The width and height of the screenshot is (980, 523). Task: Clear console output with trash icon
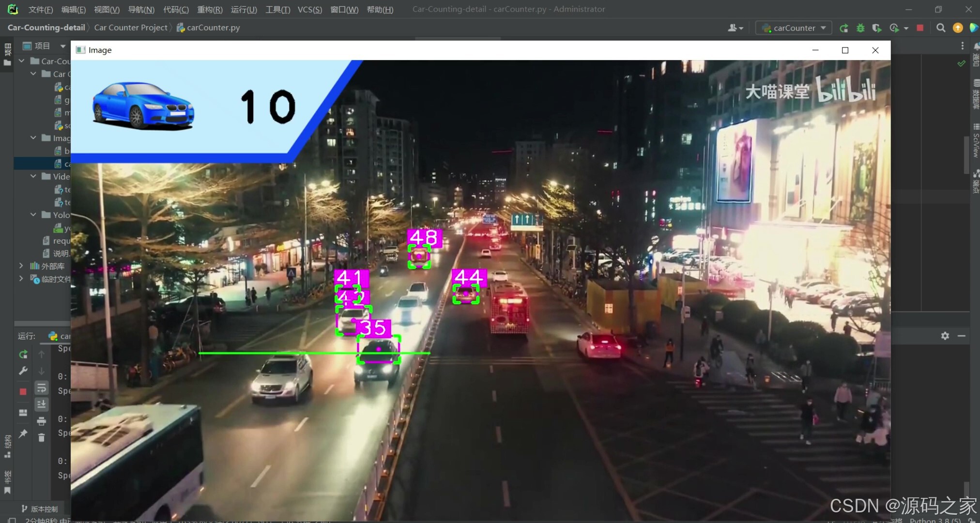[42, 437]
